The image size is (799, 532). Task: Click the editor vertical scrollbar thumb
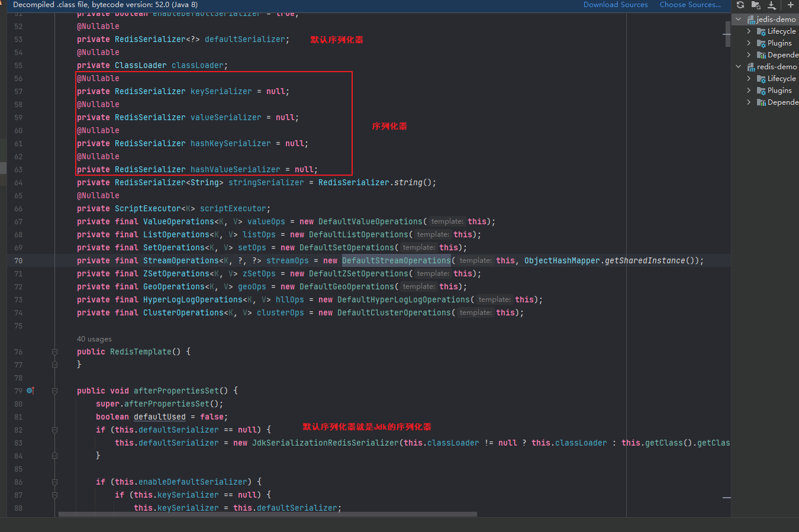click(x=727, y=34)
